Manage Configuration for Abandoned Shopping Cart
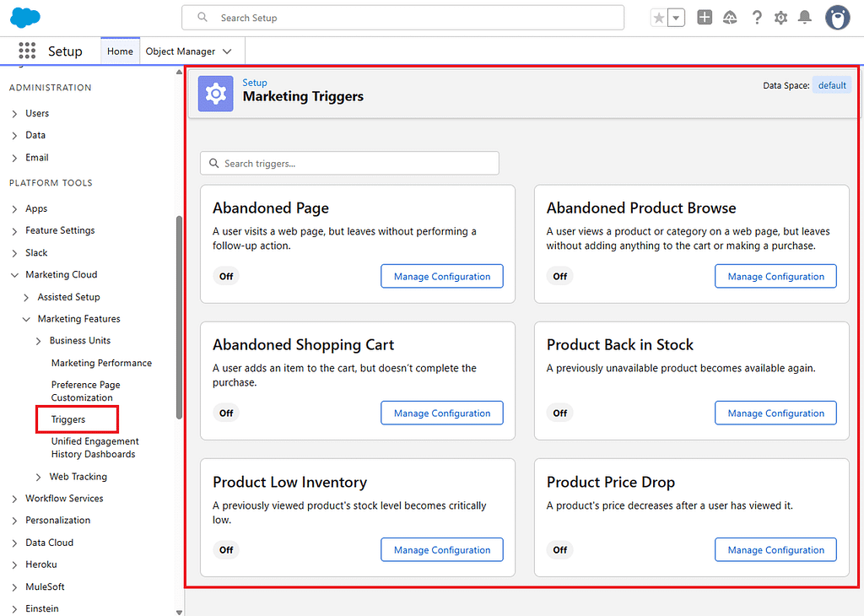Image resolution: width=864 pixels, height=616 pixels. [x=442, y=413]
